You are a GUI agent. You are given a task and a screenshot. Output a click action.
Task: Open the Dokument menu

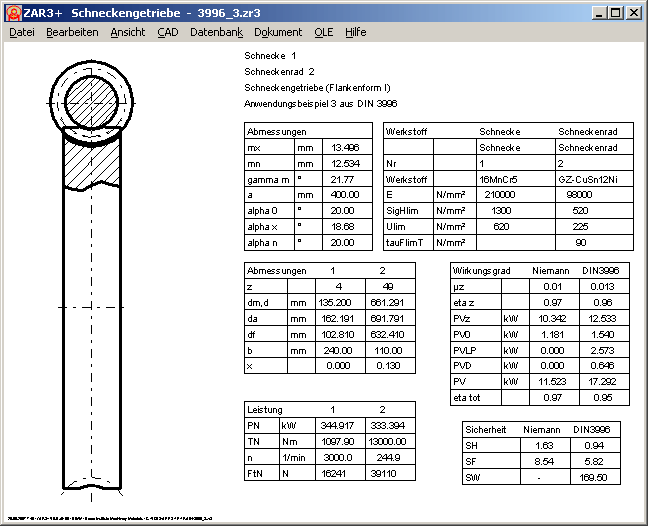[x=278, y=32]
